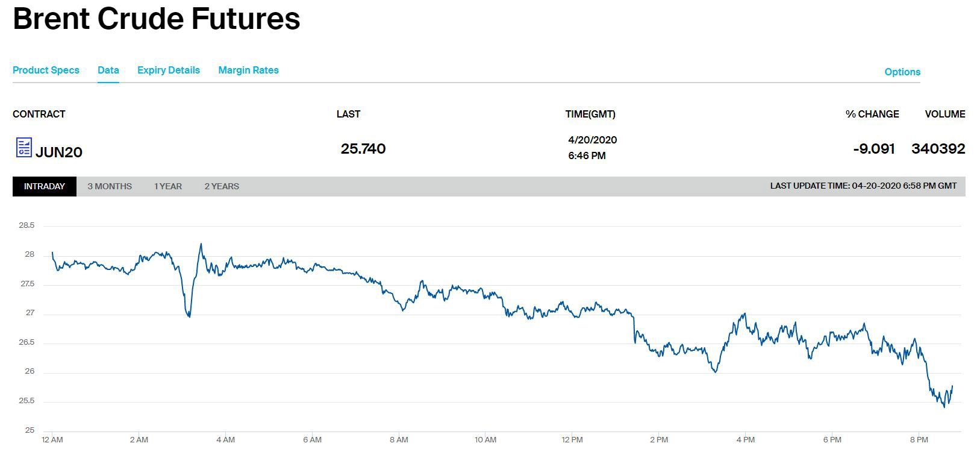This screenshot has width=980, height=452.
Task: Click the -9.091 percent change value
Action: coord(874,149)
